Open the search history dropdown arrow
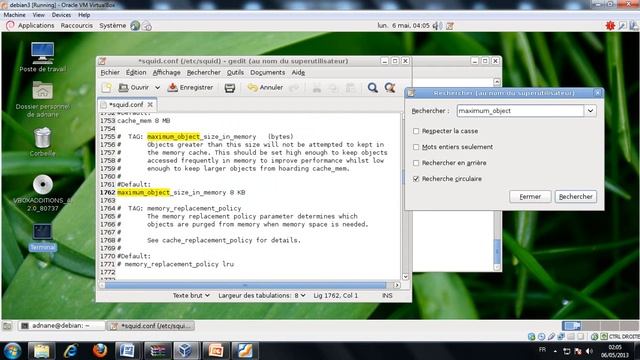 click(590, 111)
